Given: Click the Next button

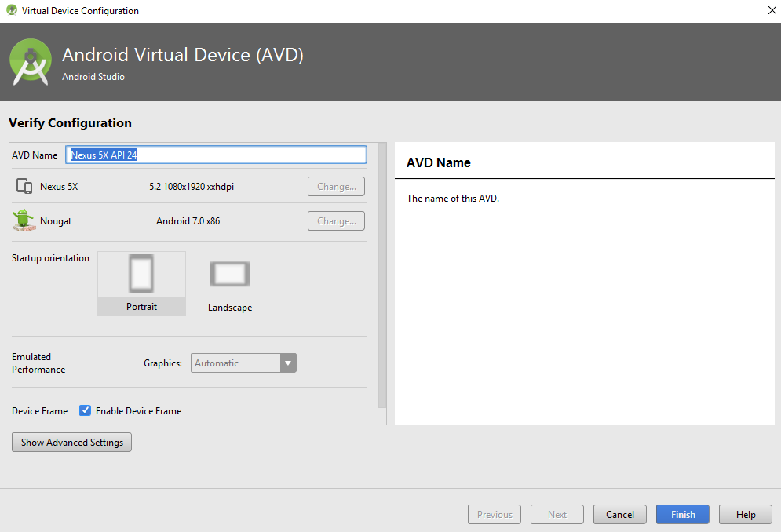Looking at the screenshot, I should click(x=557, y=515).
